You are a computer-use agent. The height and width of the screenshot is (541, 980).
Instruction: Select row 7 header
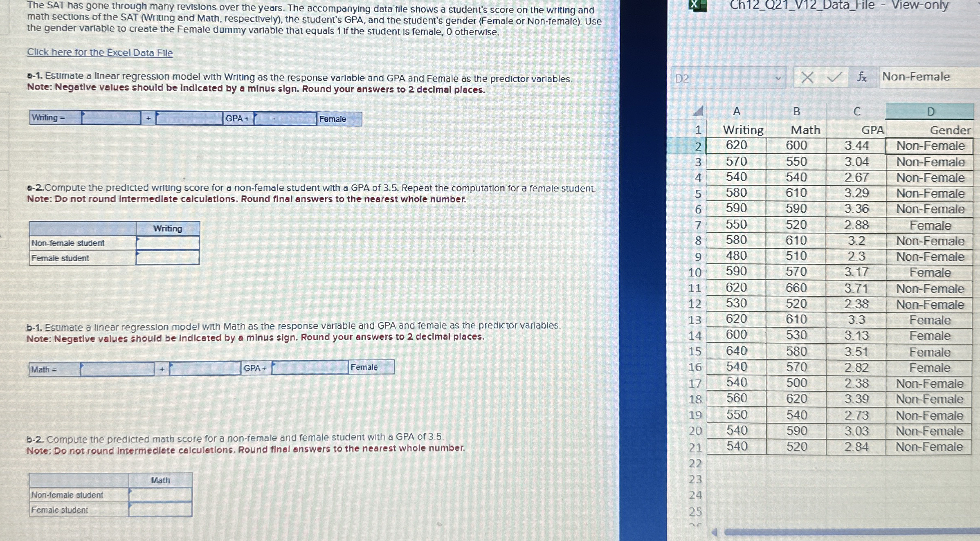click(x=698, y=225)
